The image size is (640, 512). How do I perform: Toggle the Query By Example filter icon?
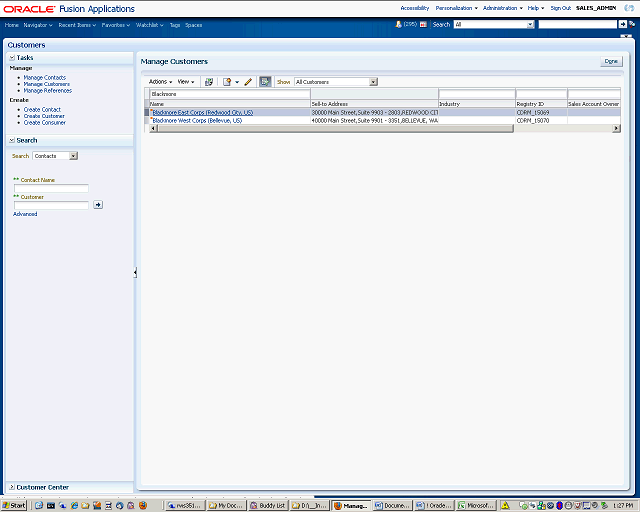265,82
